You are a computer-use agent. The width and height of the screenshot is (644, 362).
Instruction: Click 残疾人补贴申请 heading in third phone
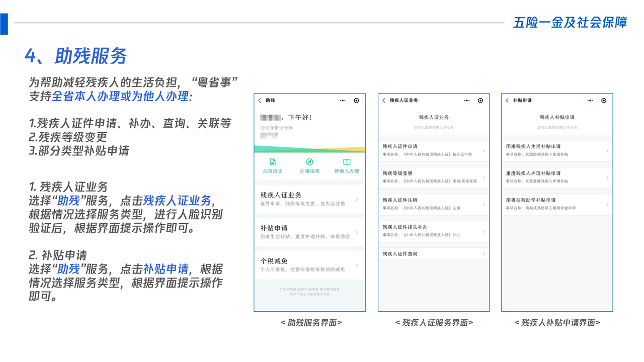click(x=557, y=117)
